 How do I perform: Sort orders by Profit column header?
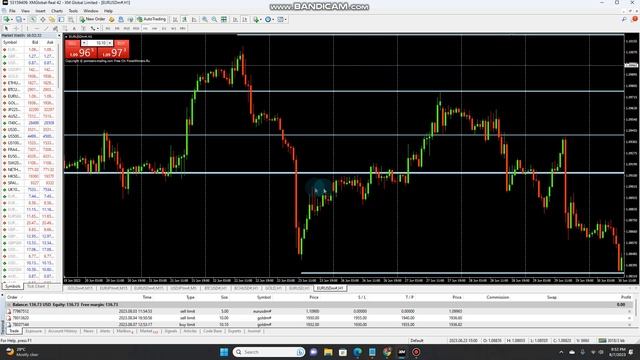[625, 297]
